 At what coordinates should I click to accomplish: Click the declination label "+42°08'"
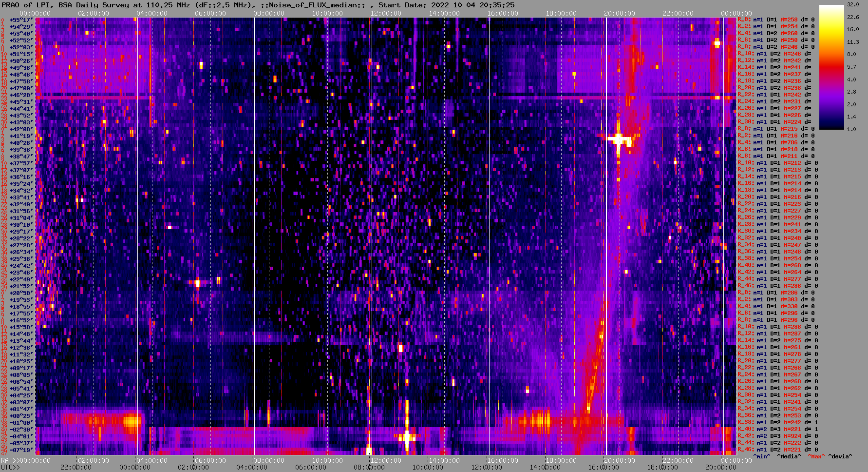20,129
